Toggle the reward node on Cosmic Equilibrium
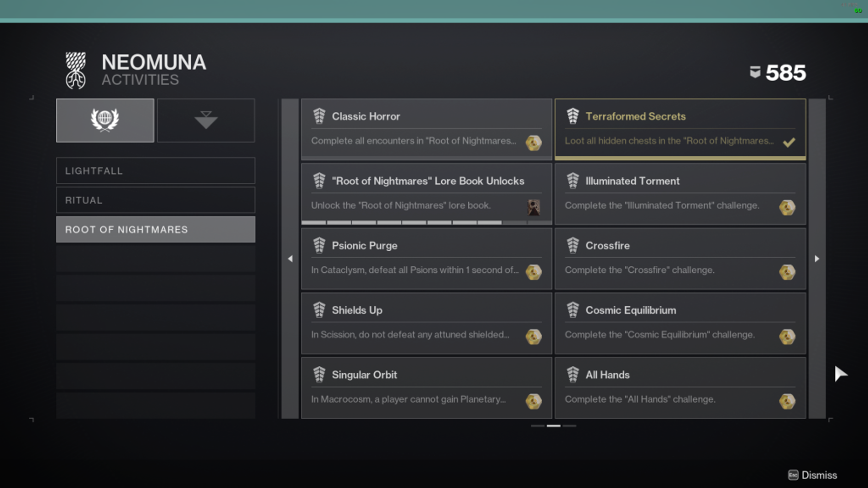Viewport: 868px width, 488px height. [x=787, y=337]
